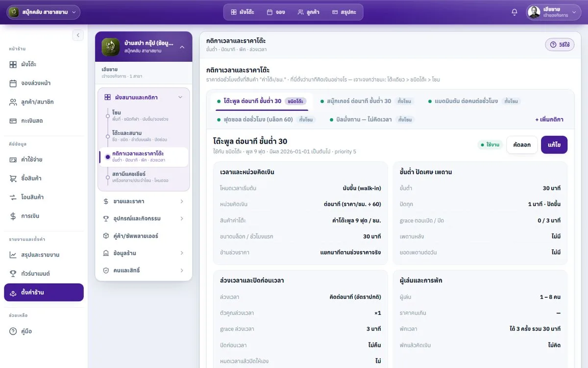Image resolution: width=588 pixels, height=368 pixels.
Task: Select กติกาเวลาและราคาโต๊ะ sub-item
Action: coord(144,157)
